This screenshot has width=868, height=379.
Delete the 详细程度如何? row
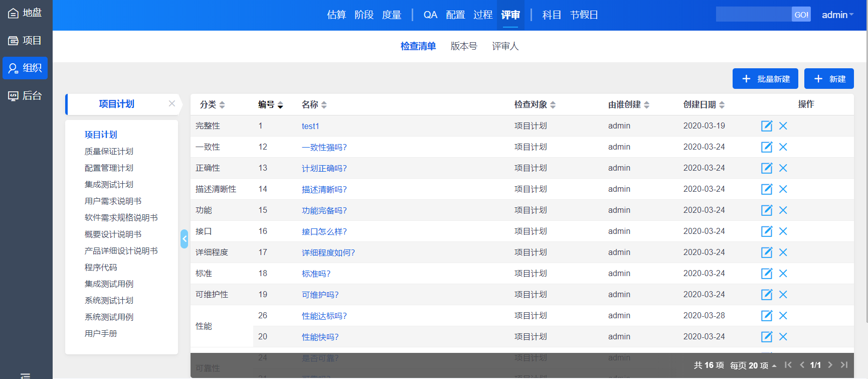tap(783, 252)
